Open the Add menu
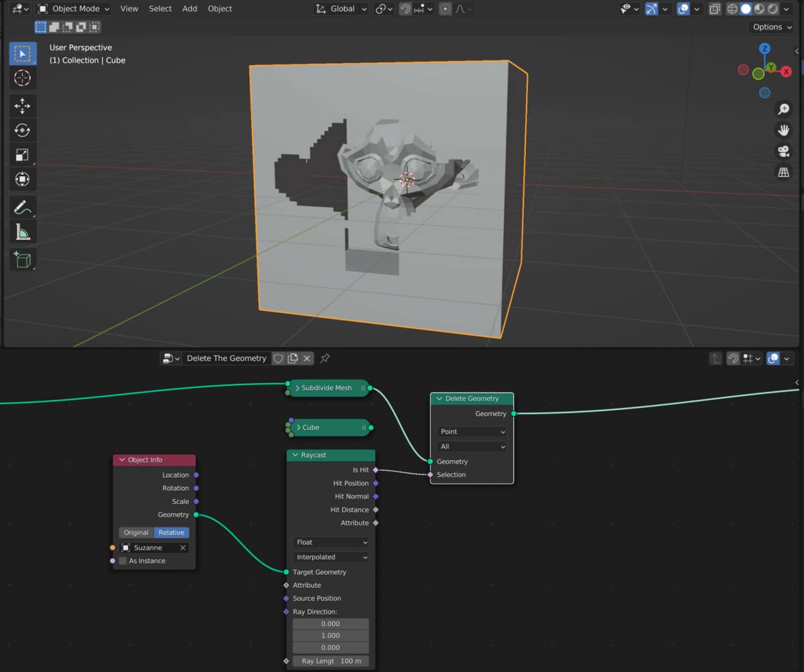 tap(190, 9)
